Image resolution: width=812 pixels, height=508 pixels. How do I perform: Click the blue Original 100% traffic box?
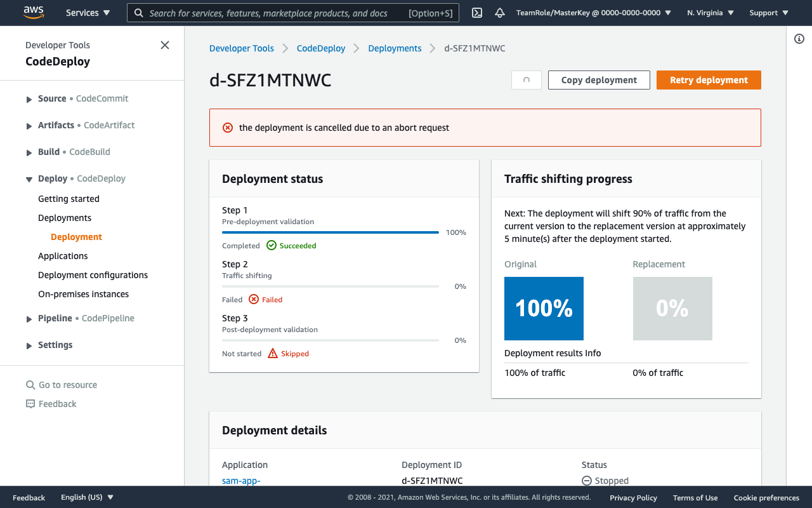click(544, 309)
